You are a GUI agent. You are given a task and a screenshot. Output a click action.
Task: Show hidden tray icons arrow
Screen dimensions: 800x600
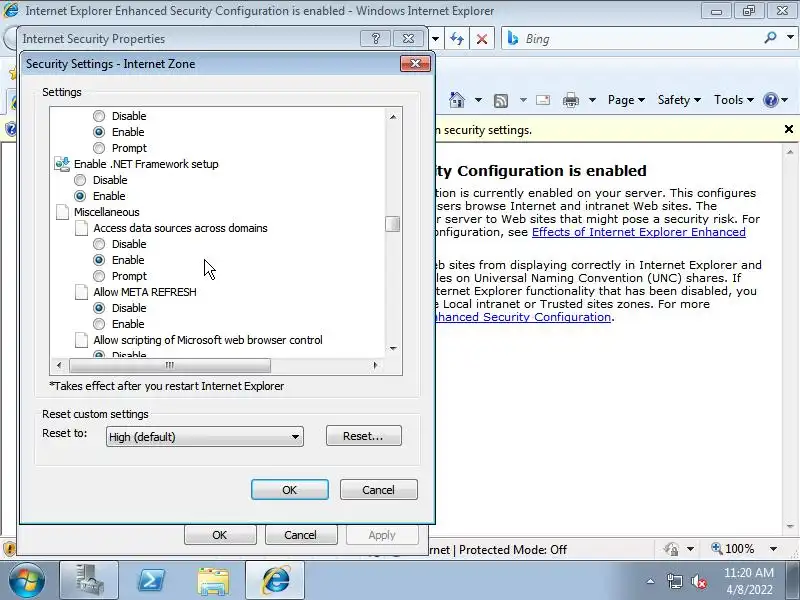[x=651, y=581]
